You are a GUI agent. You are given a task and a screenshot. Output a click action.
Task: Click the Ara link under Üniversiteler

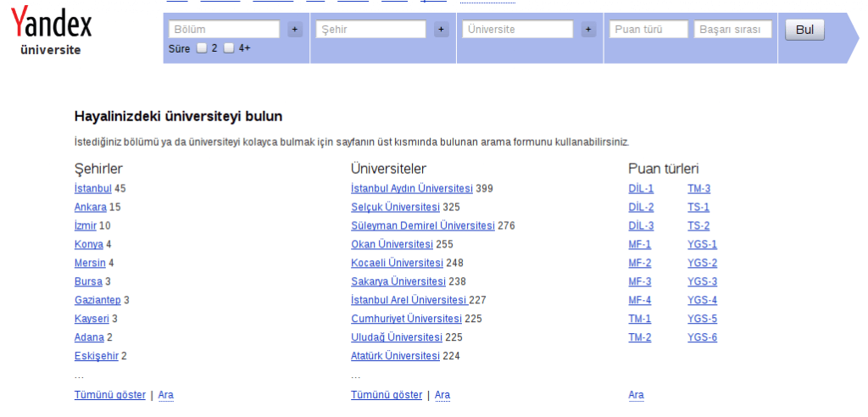[x=442, y=395]
